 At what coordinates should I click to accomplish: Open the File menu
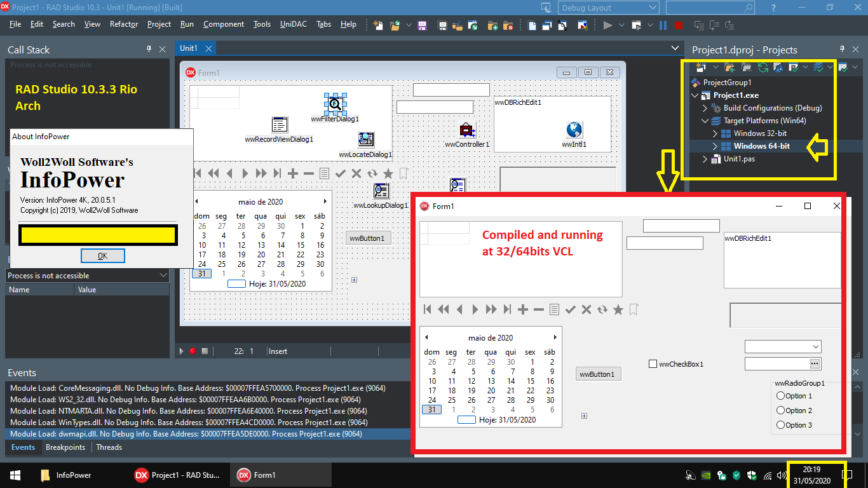tap(15, 24)
